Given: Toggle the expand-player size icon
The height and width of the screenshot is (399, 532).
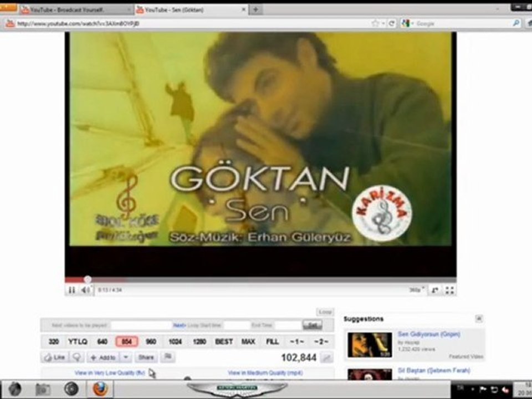Looking at the screenshot, I should coord(434,290).
